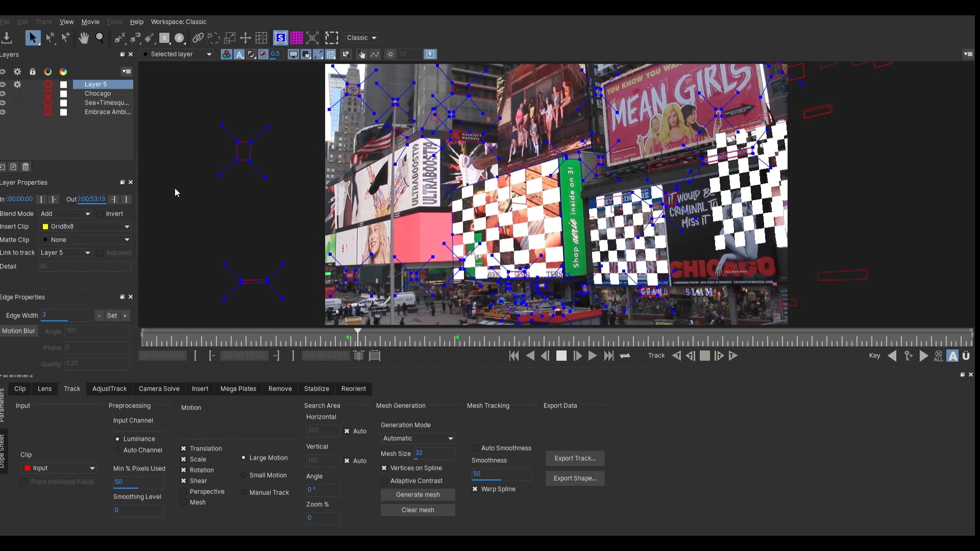Choose the Create Circle X-Spline tool
Image resolution: width=980 pixels, height=551 pixels.
pyautogui.click(x=179, y=38)
